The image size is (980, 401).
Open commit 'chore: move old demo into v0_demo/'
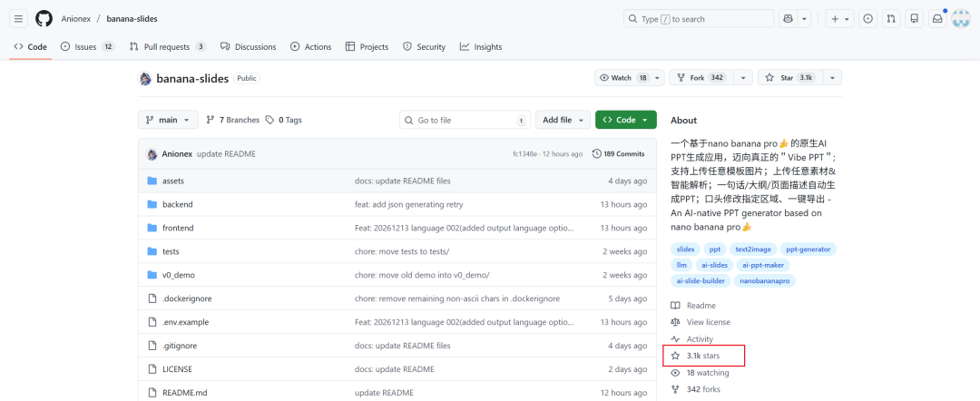[x=422, y=276]
